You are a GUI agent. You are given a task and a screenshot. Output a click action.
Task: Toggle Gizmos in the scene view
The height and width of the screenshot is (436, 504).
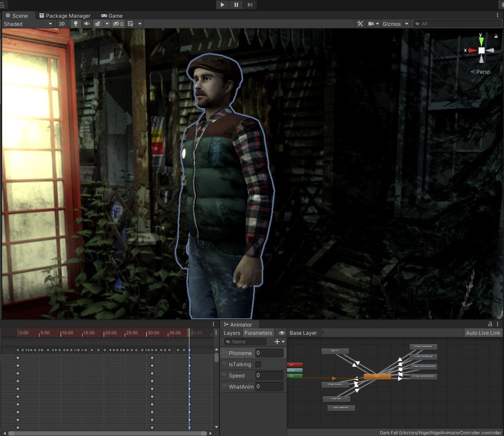click(392, 24)
